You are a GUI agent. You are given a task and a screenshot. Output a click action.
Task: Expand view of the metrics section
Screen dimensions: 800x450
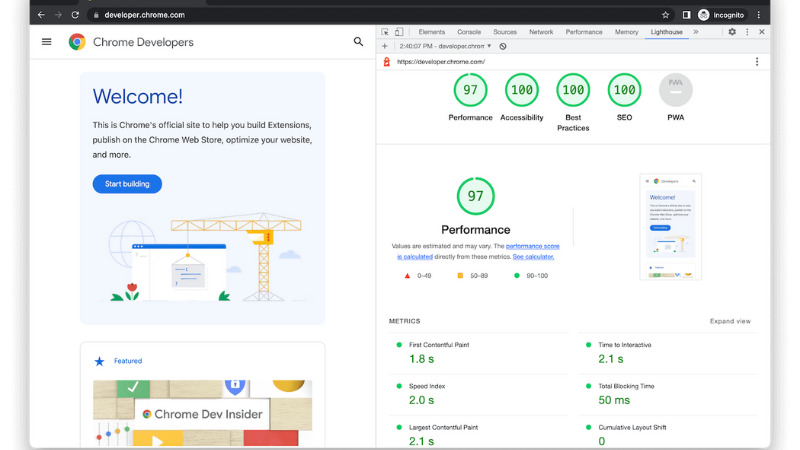[730, 321]
